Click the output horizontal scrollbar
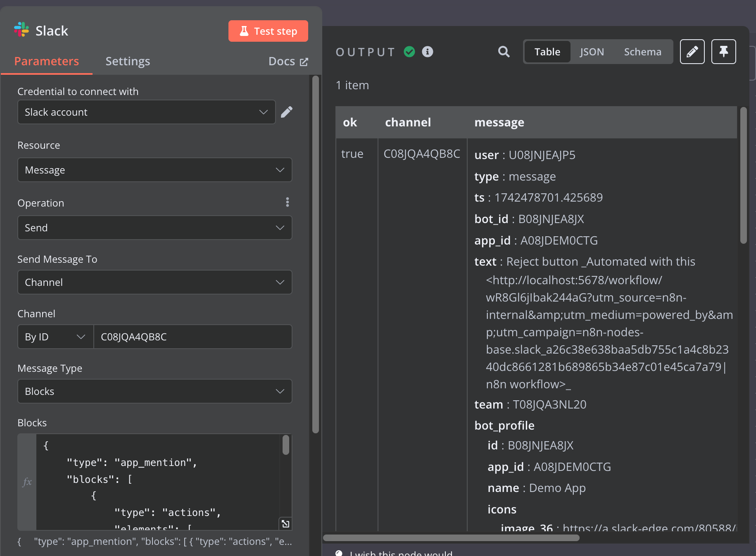 pyautogui.click(x=451, y=538)
